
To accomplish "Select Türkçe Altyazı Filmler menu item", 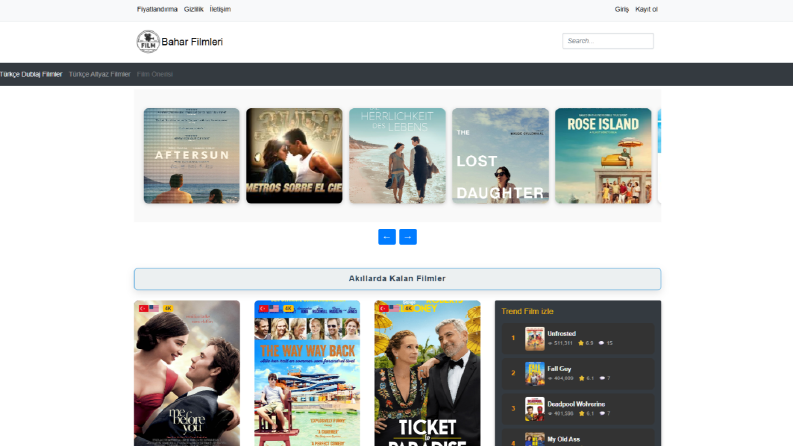I will pos(100,74).
